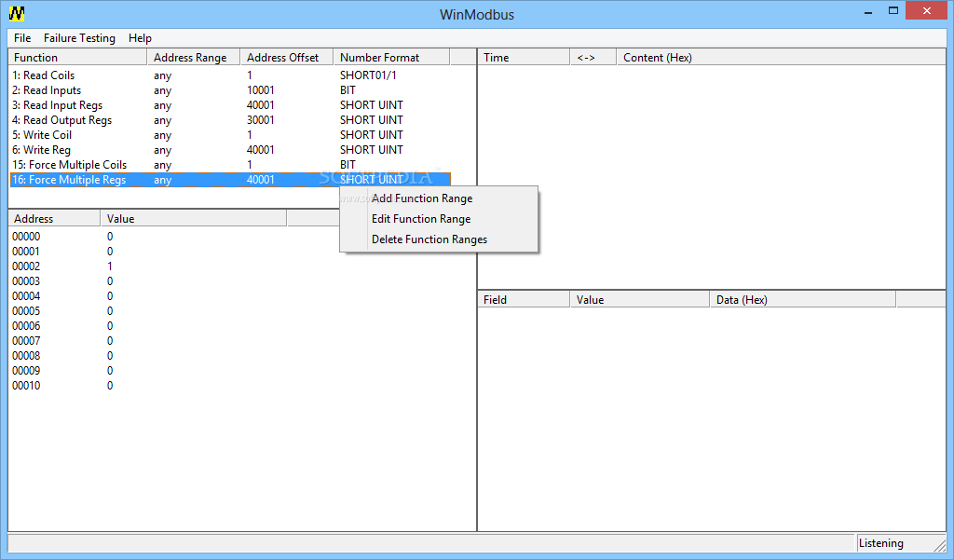
Task: Click the value 1 for address 00002
Action: coord(110,266)
